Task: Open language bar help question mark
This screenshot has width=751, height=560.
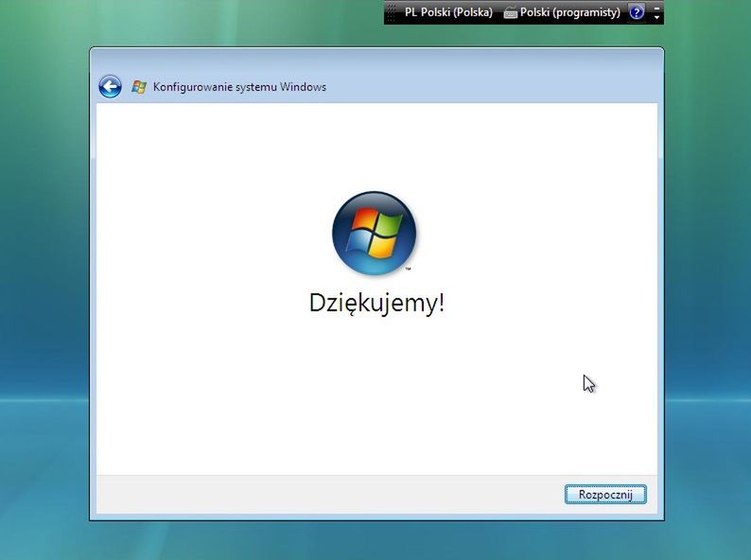Action: pyautogui.click(x=636, y=12)
